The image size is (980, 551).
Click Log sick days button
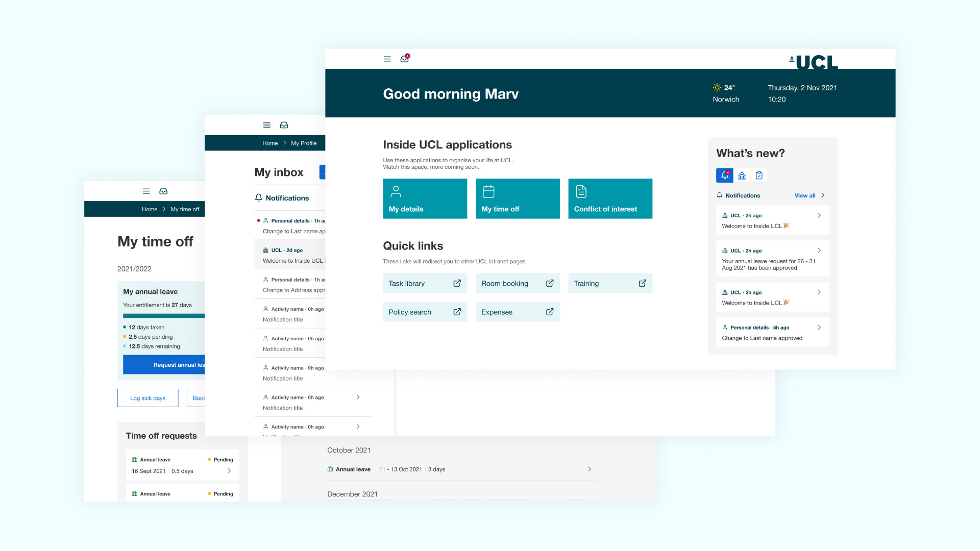click(148, 398)
